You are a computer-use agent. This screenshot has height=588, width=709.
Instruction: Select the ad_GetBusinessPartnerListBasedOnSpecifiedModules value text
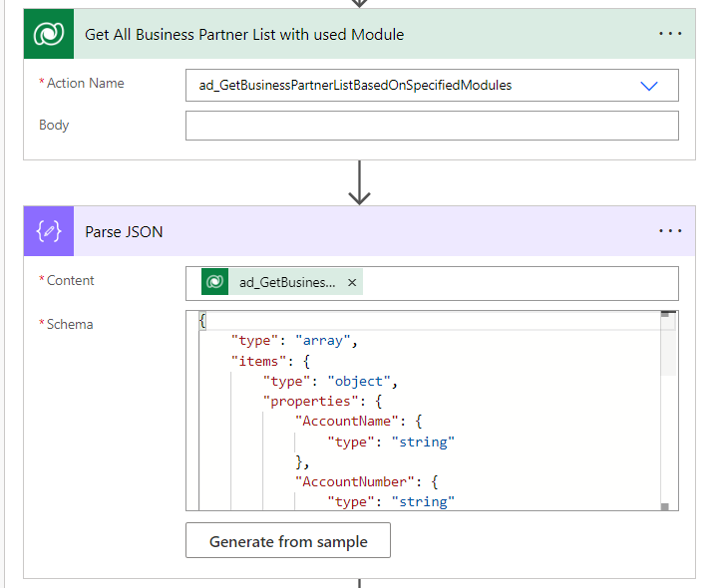349,86
